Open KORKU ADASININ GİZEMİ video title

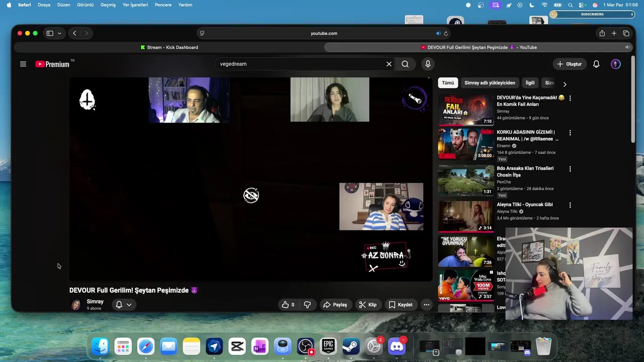[528, 135]
